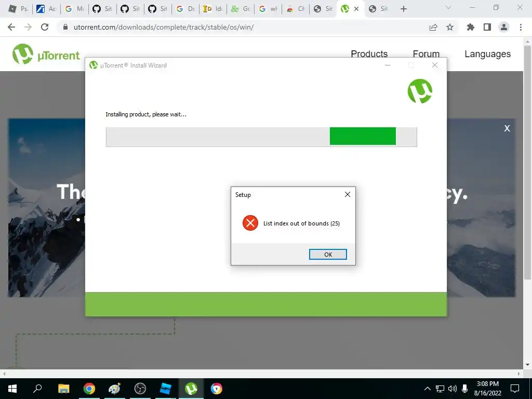
Task: Toggle the Chrome side panel
Action: 487,27
